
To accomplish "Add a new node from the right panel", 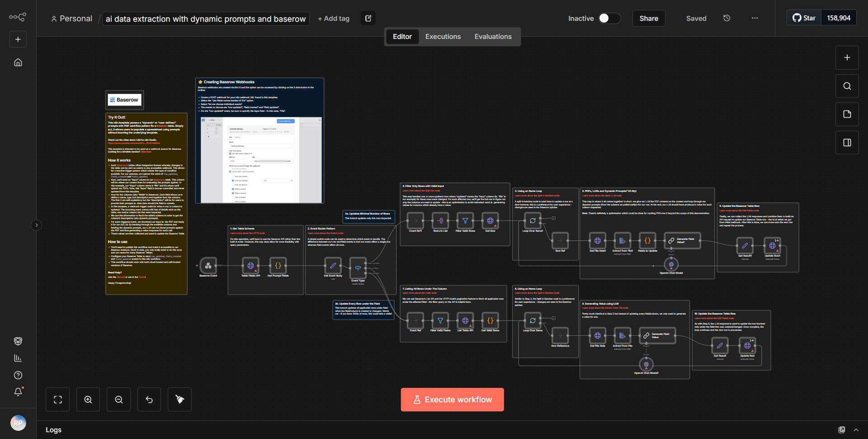I will tap(847, 57).
